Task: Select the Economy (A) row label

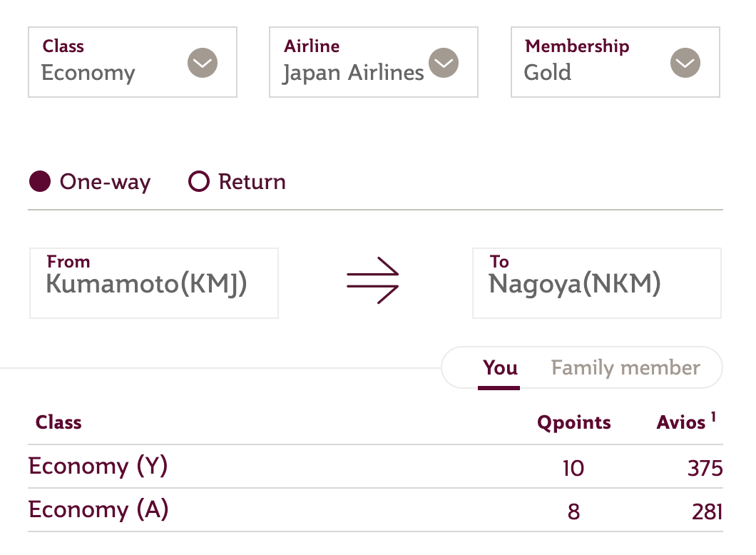Action: (98, 510)
